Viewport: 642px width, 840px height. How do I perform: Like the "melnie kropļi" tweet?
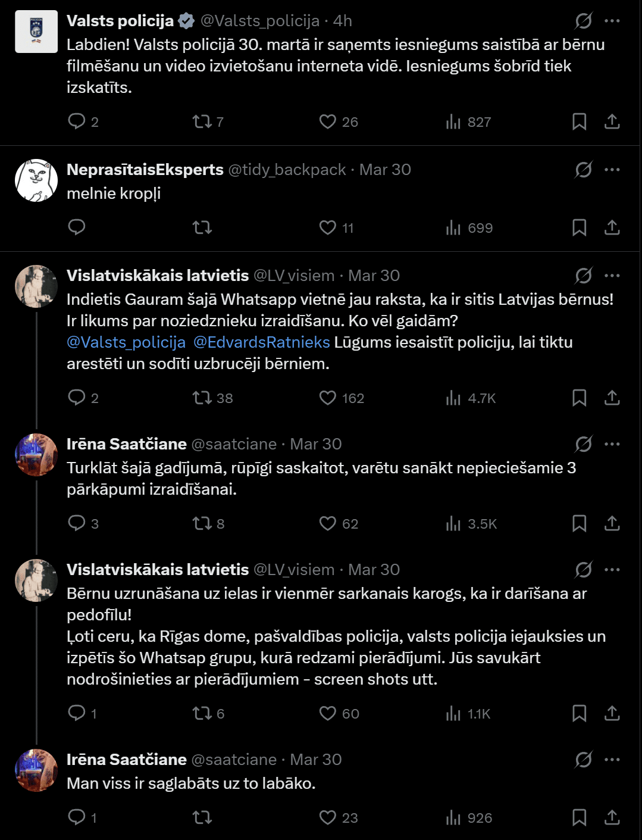(328, 227)
